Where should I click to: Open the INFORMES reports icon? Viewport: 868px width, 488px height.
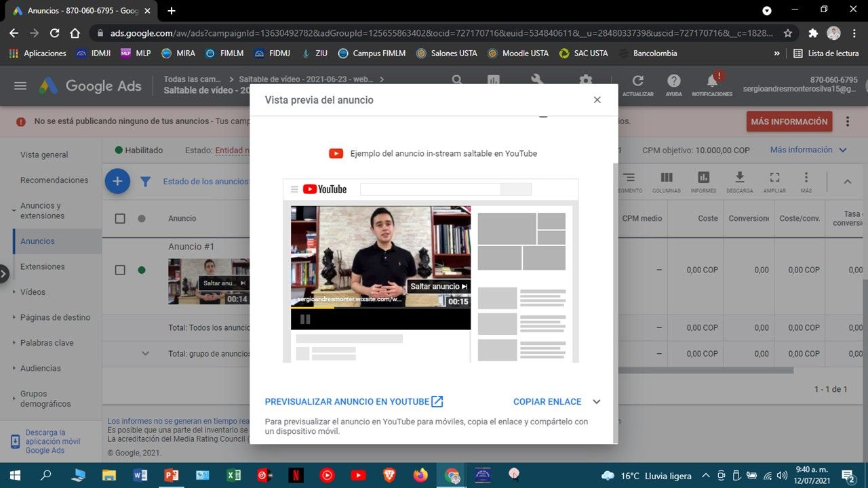click(704, 182)
